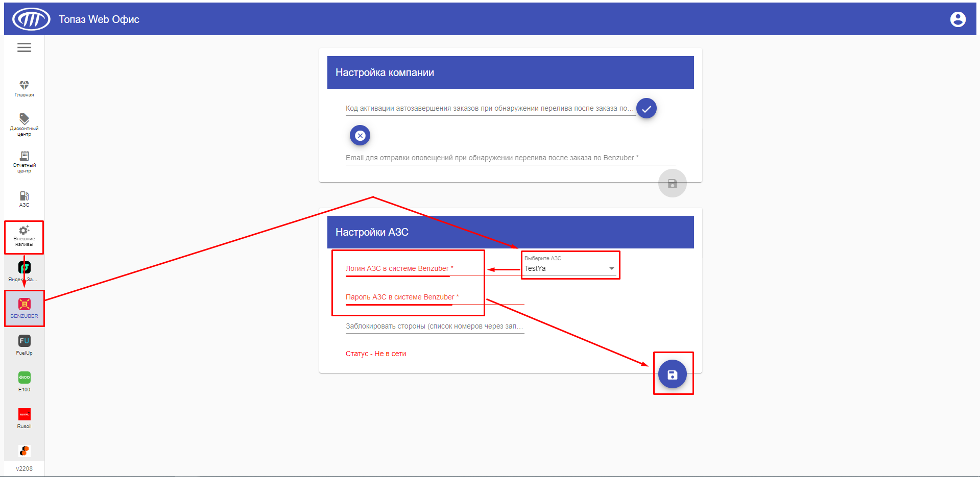Save company settings with greyed save button

tap(673, 184)
